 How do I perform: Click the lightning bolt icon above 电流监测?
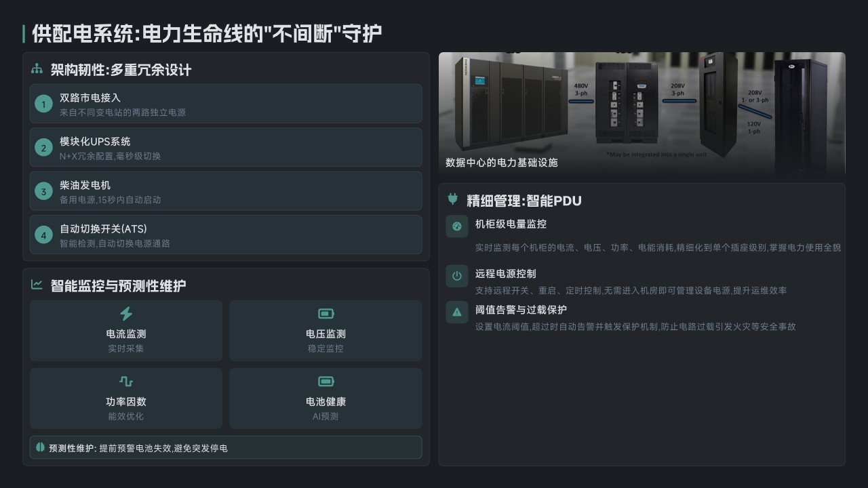[x=126, y=313]
